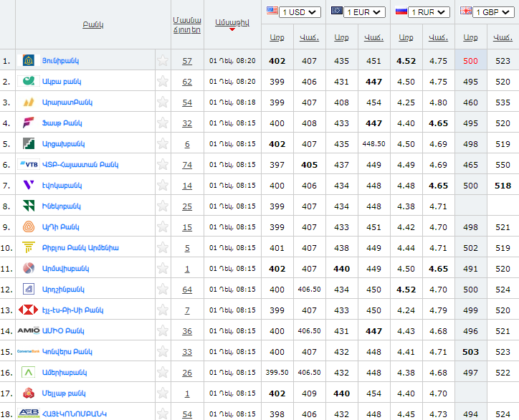Screen dimensions: 519x420
Task: Sort by Բանկ column header
Action: pos(93,24)
